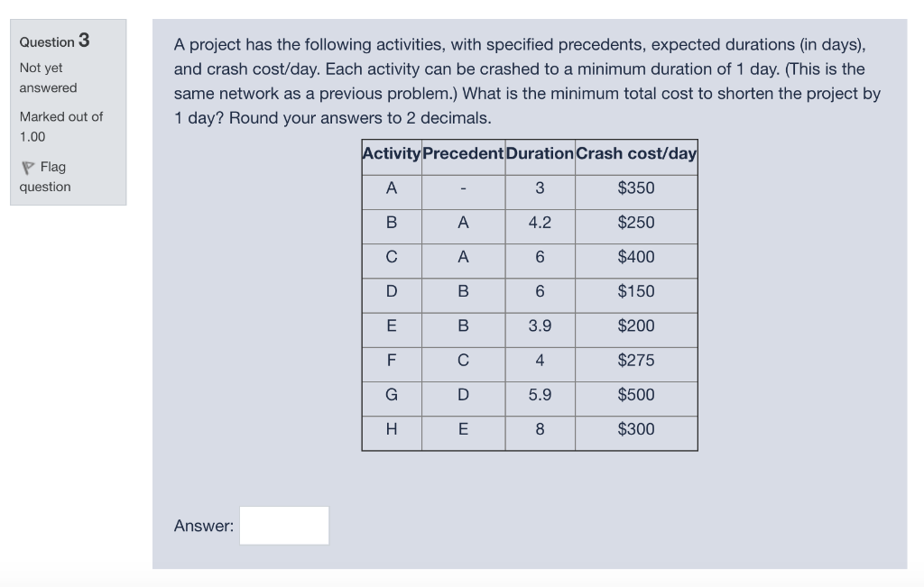Click the flag icon next to Flag question
Image resolution: width=924 pixels, height=587 pixels.
[28, 165]
